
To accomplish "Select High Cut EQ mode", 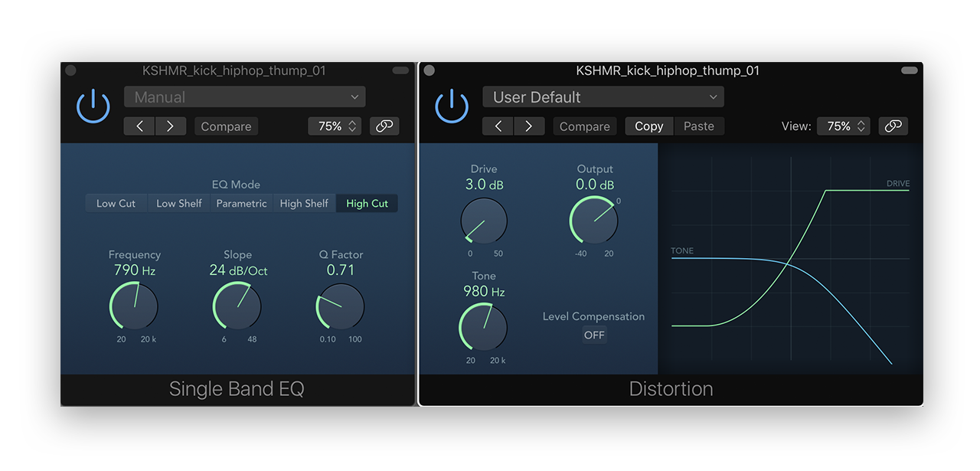I will point(367,203).
